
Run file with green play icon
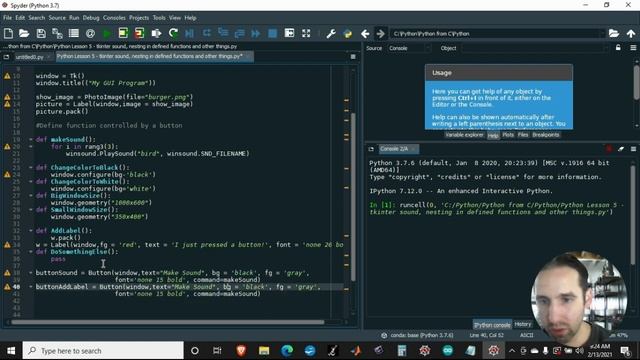point(107,33)
